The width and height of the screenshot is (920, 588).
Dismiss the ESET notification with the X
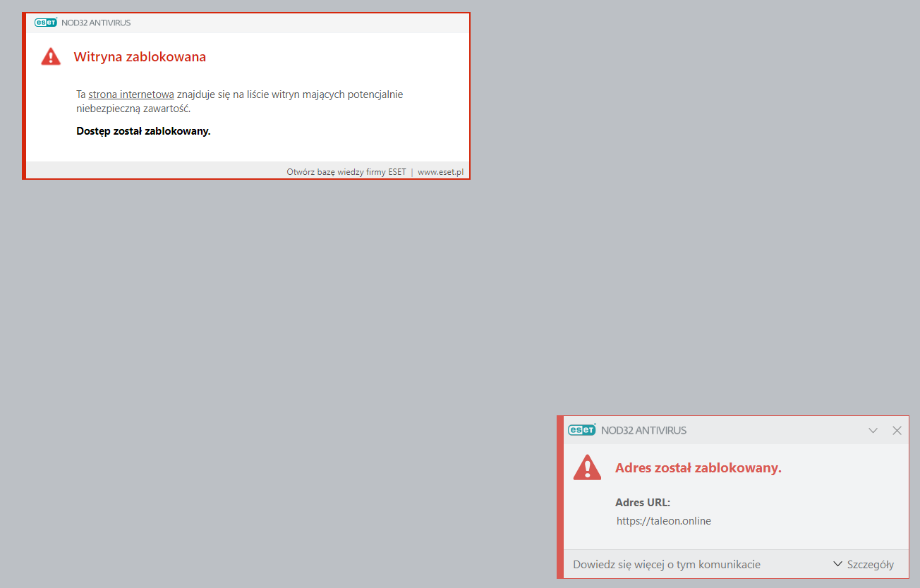(x=897, y=430)
